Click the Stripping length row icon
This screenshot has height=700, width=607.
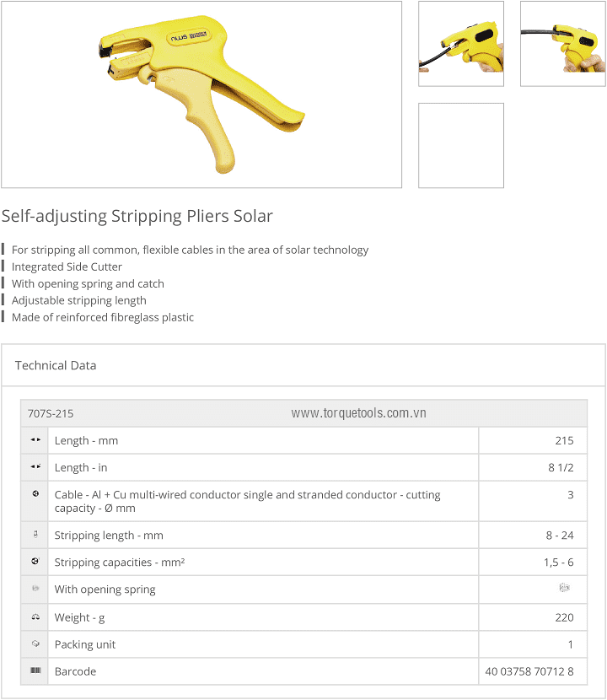(x=35, y=535)
